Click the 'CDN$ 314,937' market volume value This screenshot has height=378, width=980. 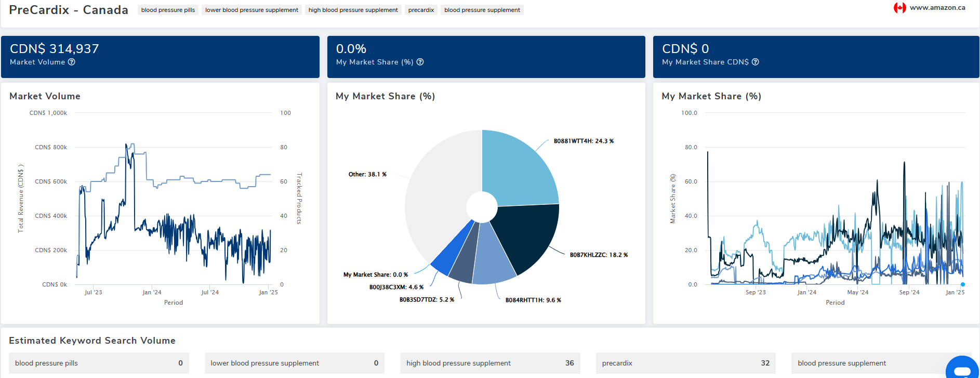coord(55,49)
